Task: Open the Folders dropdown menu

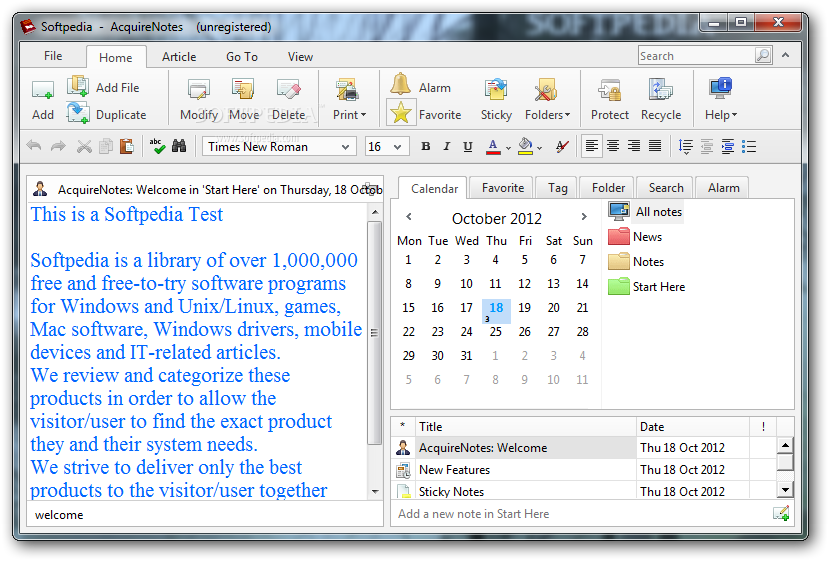Action: tap(547, 115)
